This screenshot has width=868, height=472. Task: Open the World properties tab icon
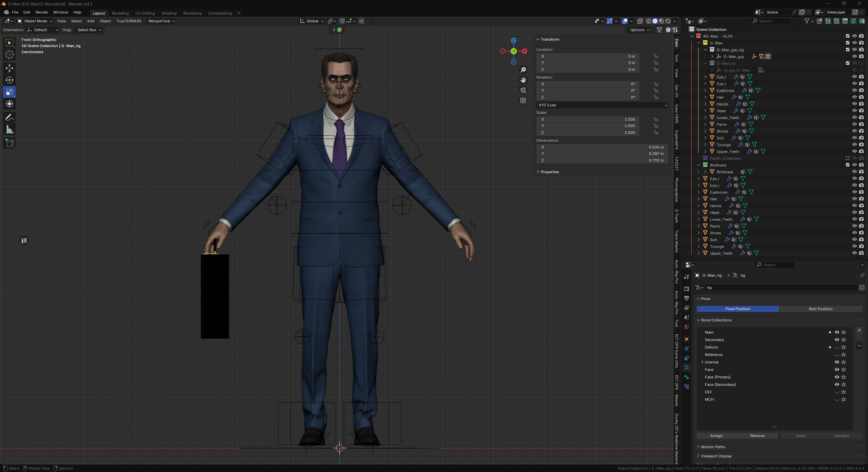tap(687, 327)
